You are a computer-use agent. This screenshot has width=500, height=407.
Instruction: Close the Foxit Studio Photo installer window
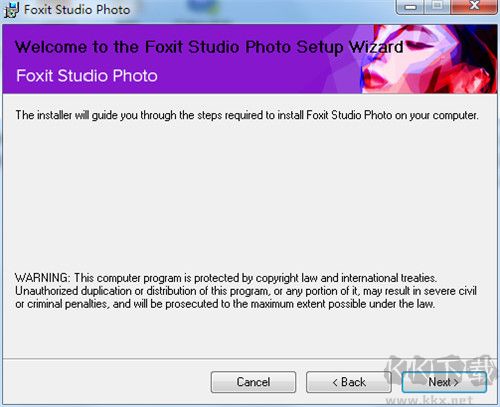point(474,6)
